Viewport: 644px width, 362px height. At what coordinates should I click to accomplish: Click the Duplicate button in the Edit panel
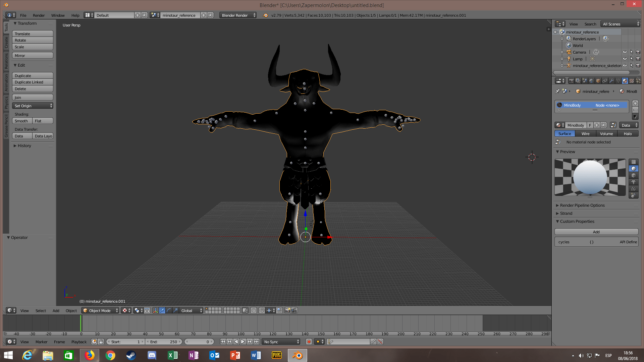[32, 75]
